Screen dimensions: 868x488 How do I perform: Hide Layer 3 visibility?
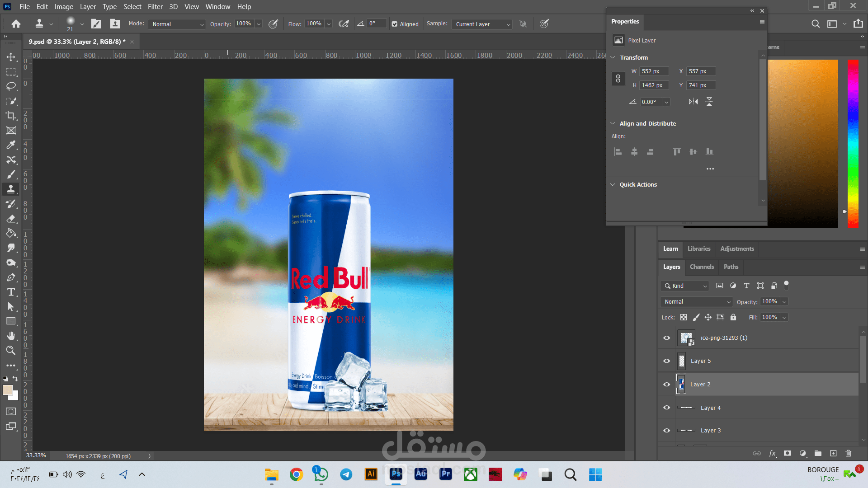666,431
